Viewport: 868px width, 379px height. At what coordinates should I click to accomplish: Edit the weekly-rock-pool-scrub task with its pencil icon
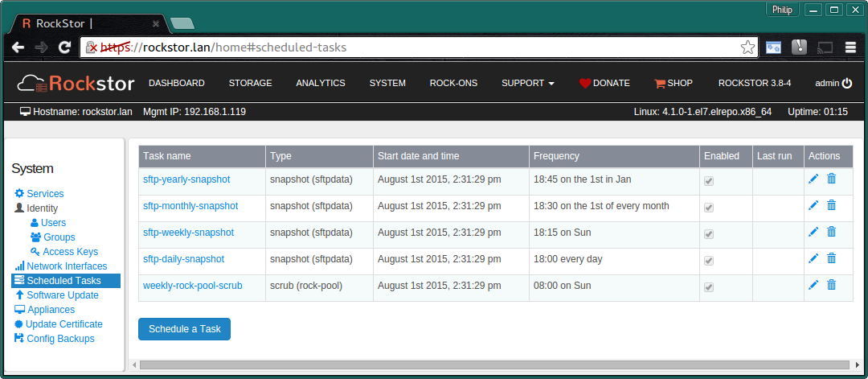[x=813, y=285]
